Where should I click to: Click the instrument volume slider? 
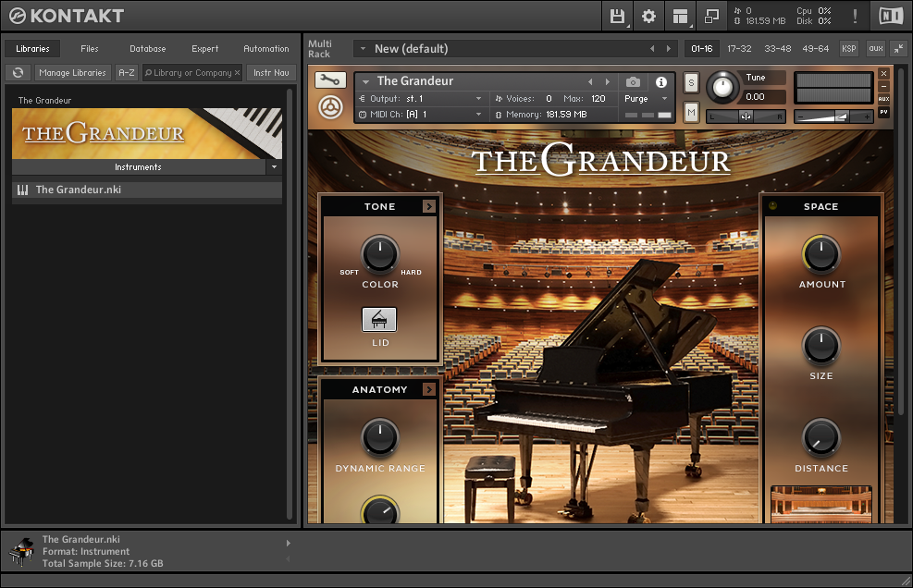[x=834, y=116]
